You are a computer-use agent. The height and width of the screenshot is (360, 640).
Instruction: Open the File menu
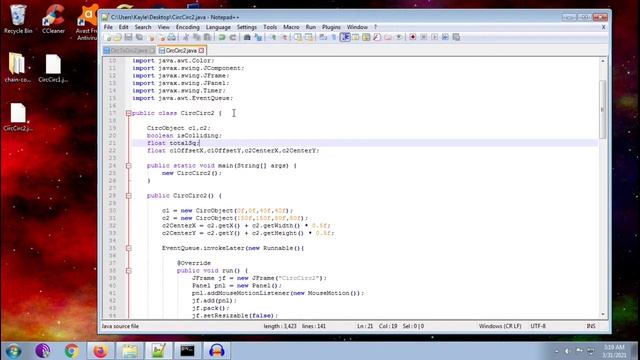tap(108, 27)
